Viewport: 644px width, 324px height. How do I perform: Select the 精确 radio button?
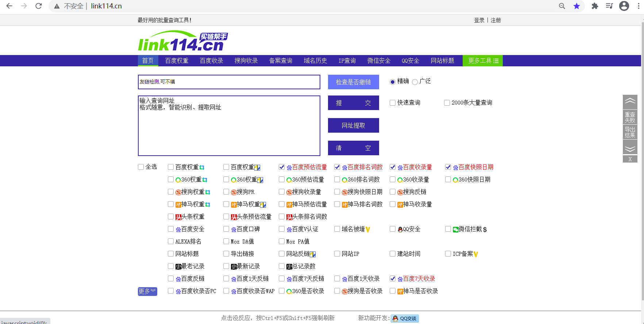[x=393, y=82]
